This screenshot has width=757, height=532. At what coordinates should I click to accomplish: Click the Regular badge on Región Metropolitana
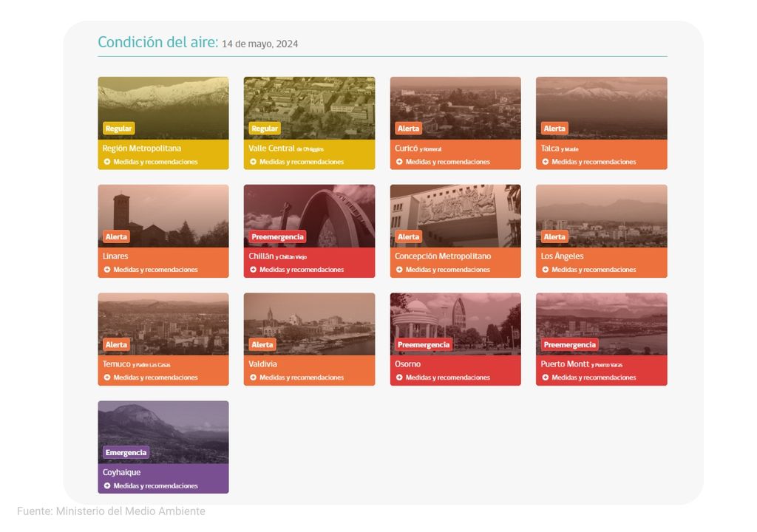coord(118,129)
